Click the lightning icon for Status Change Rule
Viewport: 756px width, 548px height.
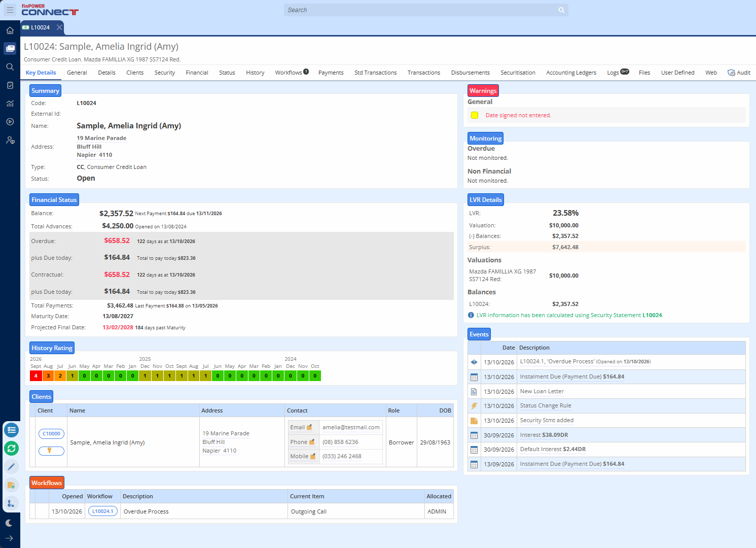click(x=474, y=406)
